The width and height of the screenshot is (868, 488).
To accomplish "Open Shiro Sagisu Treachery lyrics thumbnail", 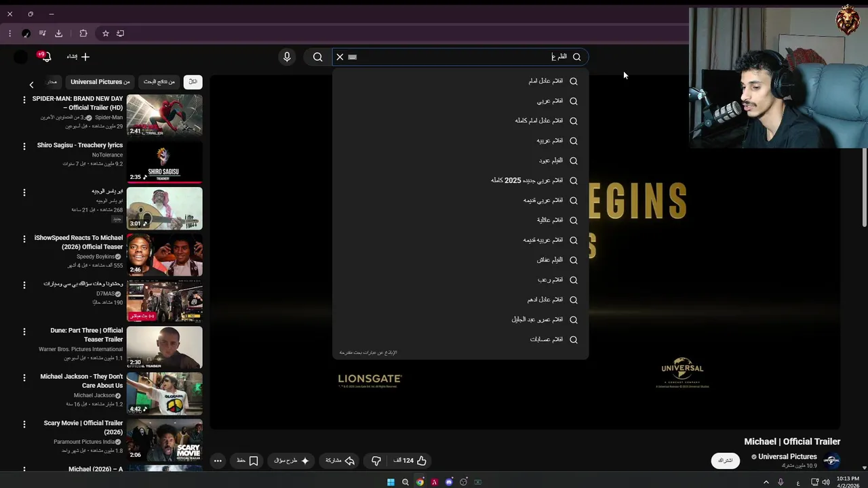I will [164, 162].
